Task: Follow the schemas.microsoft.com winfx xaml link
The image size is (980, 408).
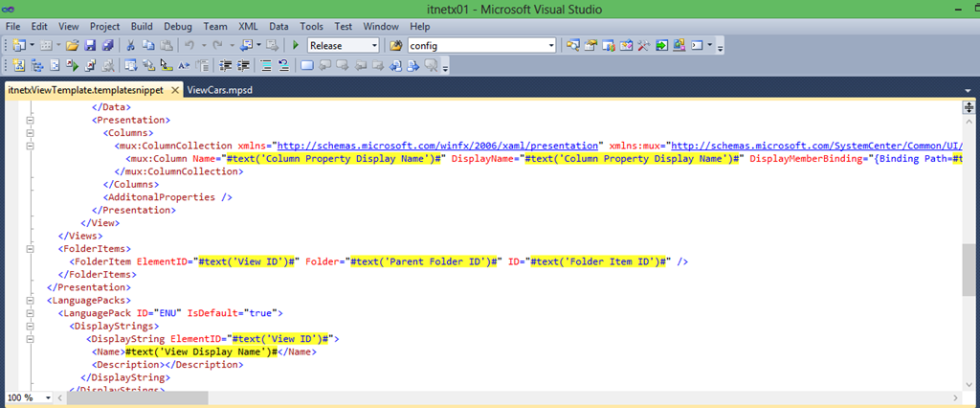Action: (x=437, y=146)
